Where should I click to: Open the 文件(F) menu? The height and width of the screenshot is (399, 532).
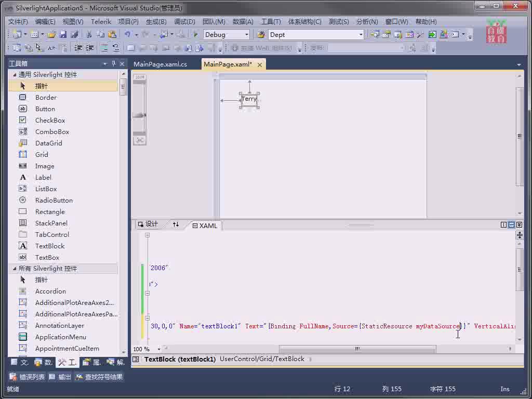point(18,22)
